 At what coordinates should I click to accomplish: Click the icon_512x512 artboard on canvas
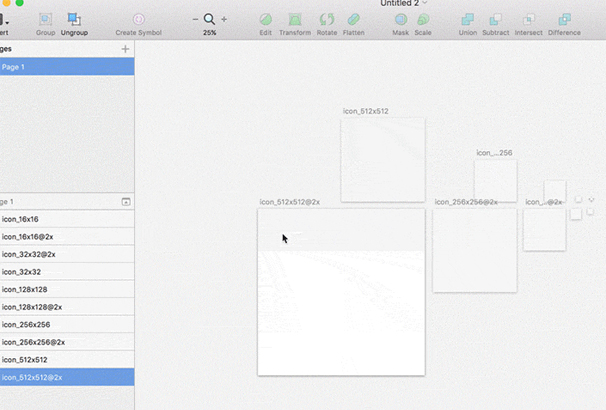coord(382,160)
